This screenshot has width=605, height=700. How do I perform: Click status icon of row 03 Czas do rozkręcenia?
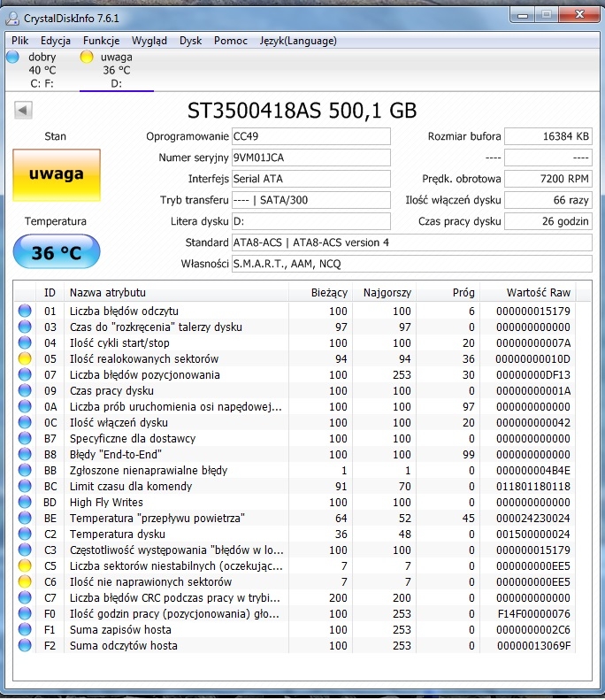[25, 327]
